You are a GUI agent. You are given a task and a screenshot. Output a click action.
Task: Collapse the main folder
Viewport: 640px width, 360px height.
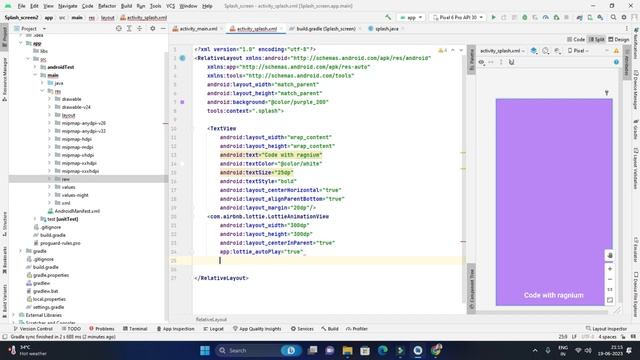click(x=35, y=75)
